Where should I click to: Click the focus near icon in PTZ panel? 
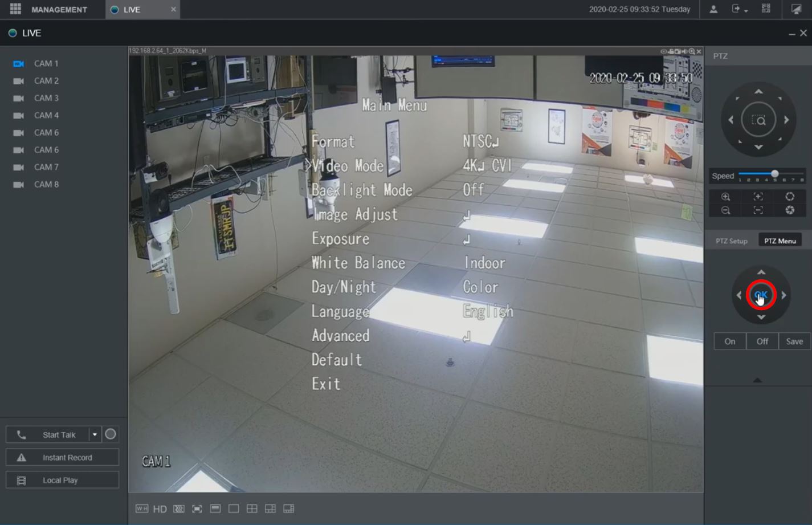tap(758, 196)
